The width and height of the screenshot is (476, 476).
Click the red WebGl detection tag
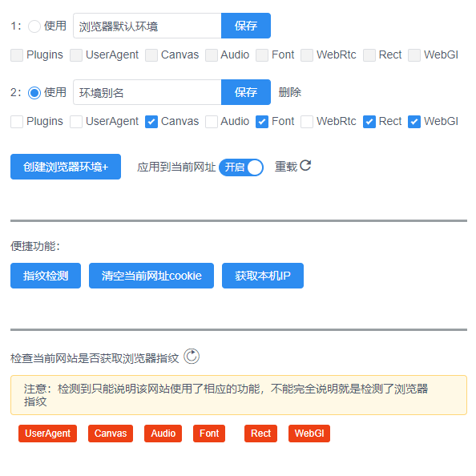coord(309,434)
